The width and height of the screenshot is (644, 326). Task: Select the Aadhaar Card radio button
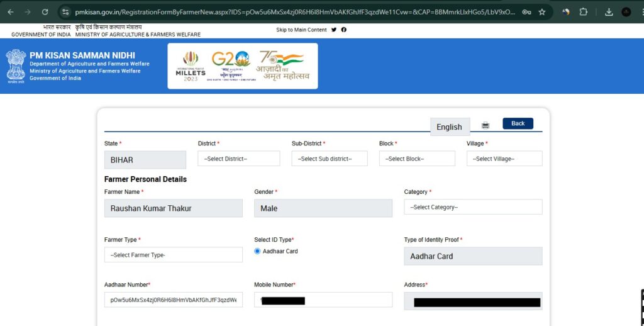pos(257,251)
